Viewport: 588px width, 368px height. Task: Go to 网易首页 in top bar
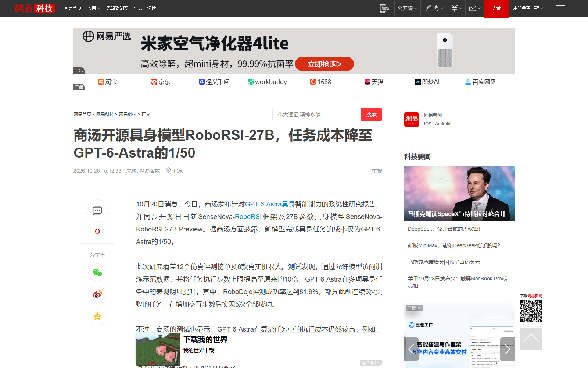point(72,8)
